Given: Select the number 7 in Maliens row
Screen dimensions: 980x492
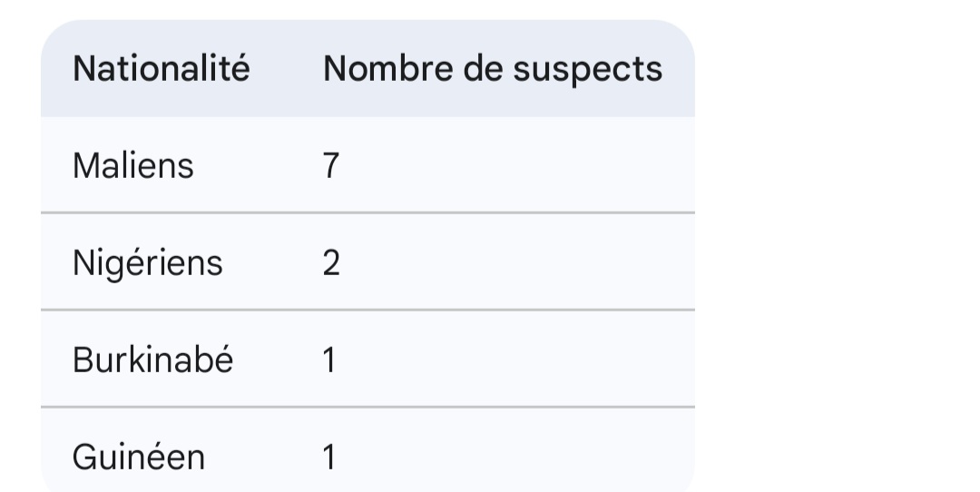Looking at the screenshot, I should pos(331,166).
